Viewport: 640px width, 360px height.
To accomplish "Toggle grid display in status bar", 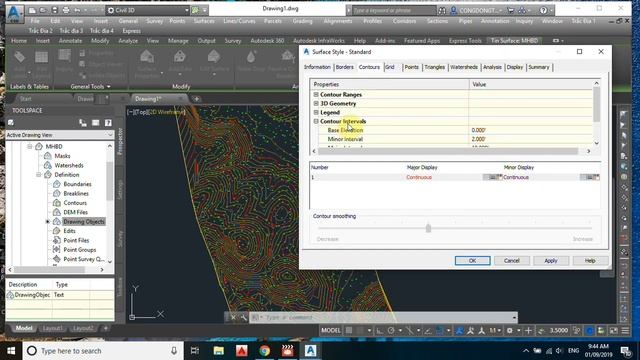I will pyautogui.click(x=349, y=330).
